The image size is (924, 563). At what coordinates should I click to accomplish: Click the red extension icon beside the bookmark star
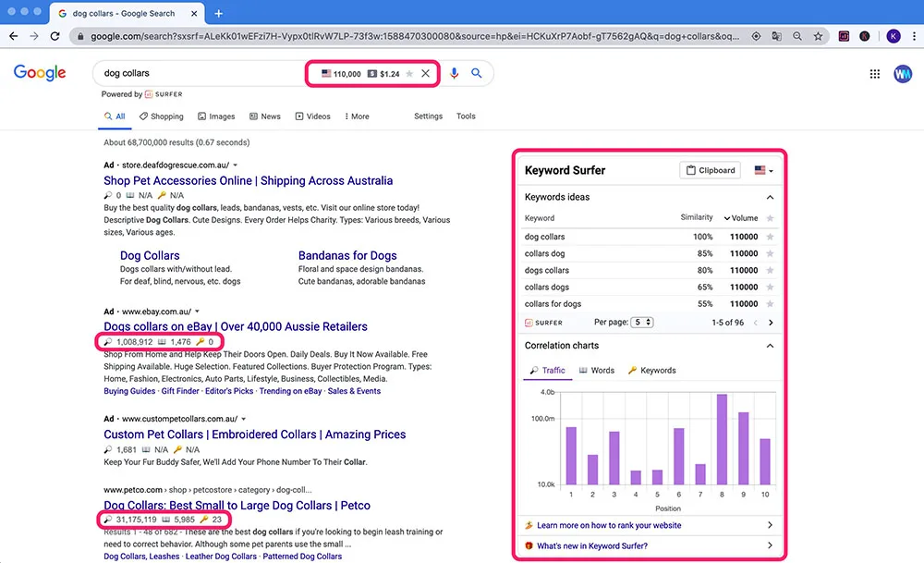click(x=844, y=37)
